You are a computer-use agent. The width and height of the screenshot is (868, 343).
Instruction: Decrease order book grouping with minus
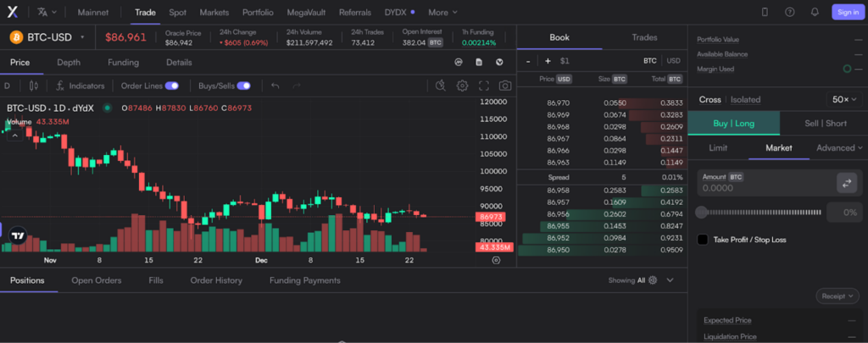[x=528, y=61]
